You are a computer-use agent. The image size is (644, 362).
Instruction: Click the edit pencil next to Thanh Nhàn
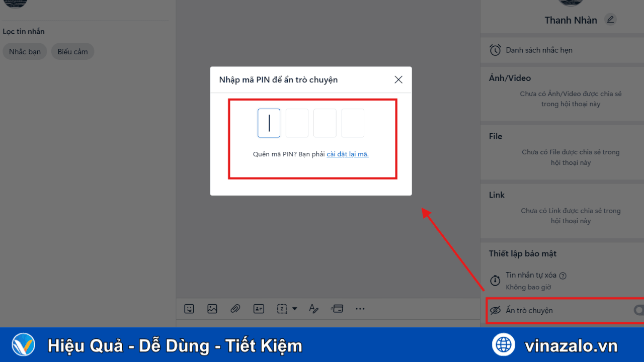coord(610,19)
